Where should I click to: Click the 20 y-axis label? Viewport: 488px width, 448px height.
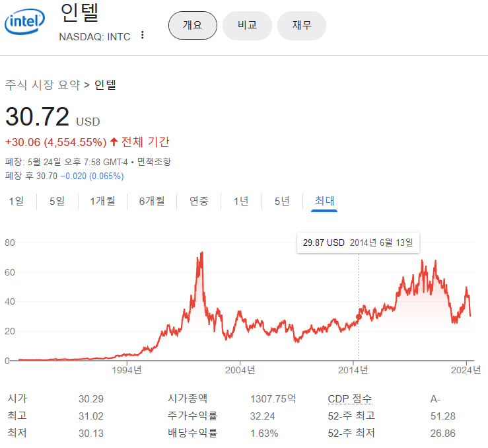[x=10, y=331]
